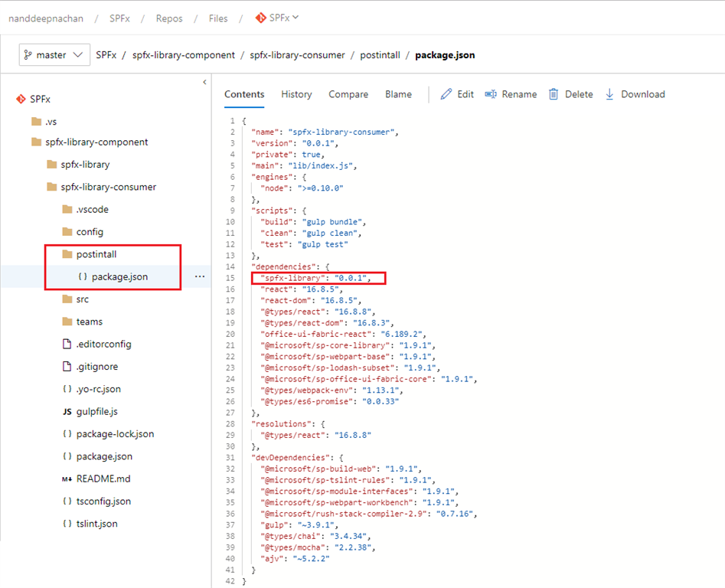This screenshot has width=725, height=588.
Task: Click the Delete button label
Action: click(579, 94)
